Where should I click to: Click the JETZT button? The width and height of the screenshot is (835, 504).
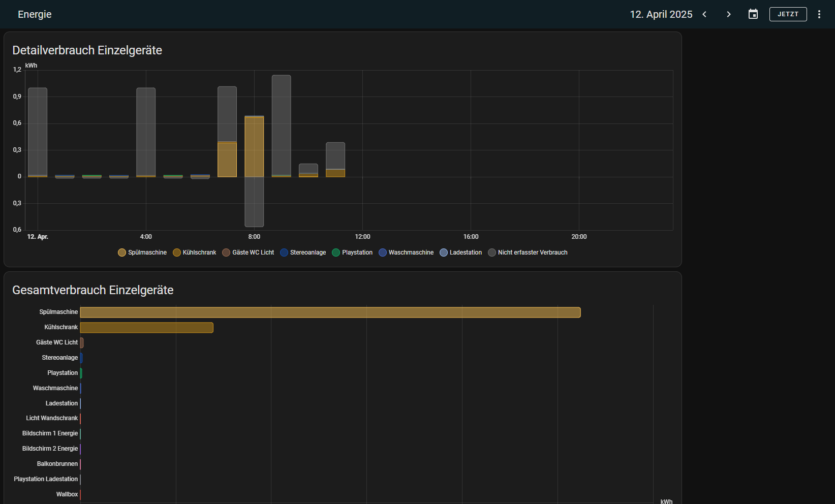point(788,14)
